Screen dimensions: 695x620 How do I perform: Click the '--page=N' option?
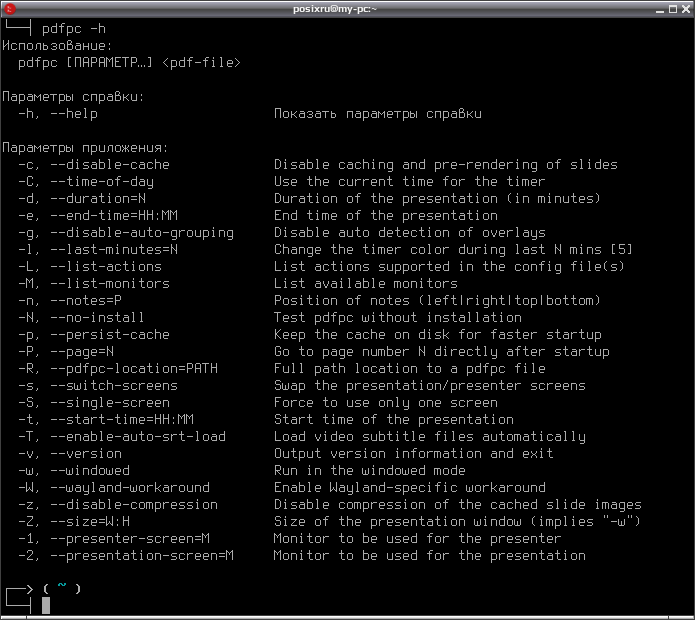(x=82, y=351)
